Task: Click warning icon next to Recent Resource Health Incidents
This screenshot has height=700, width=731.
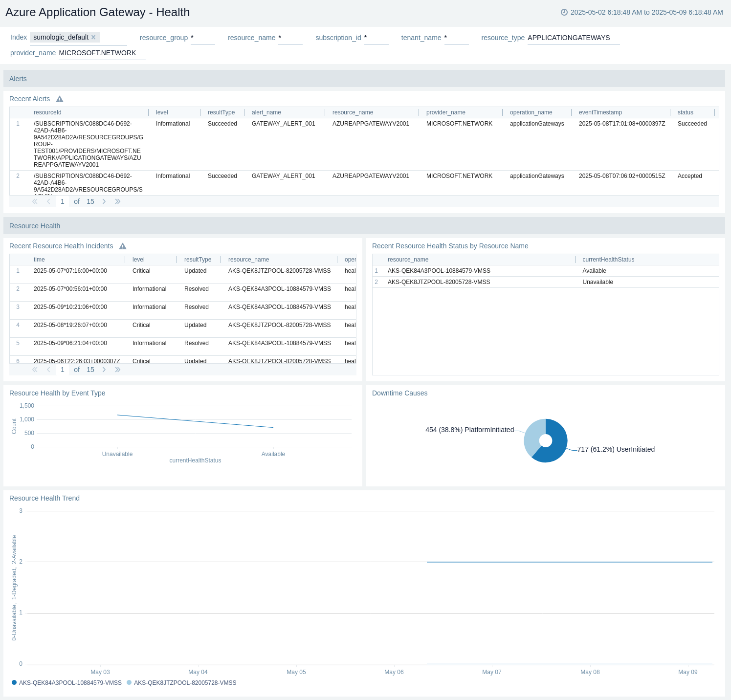Action: (123, 246)
